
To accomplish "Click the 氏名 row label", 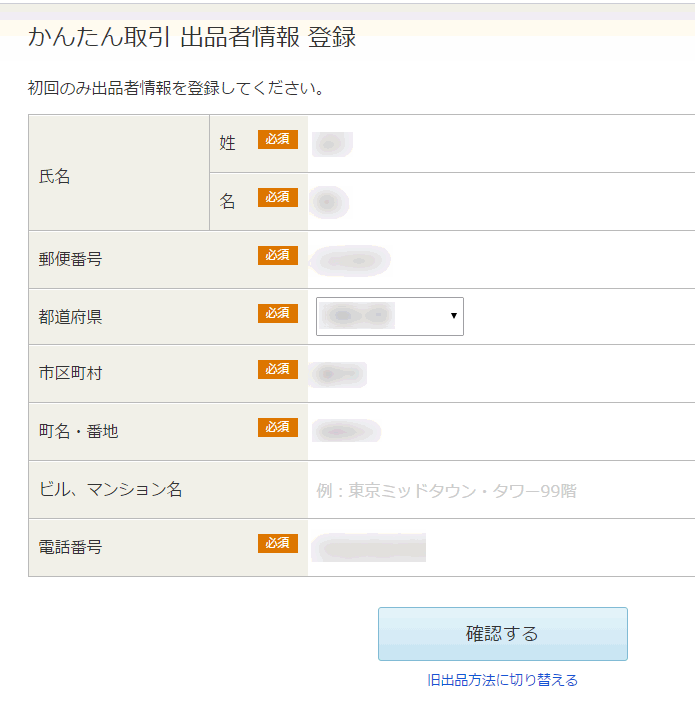I will point(55,177).
